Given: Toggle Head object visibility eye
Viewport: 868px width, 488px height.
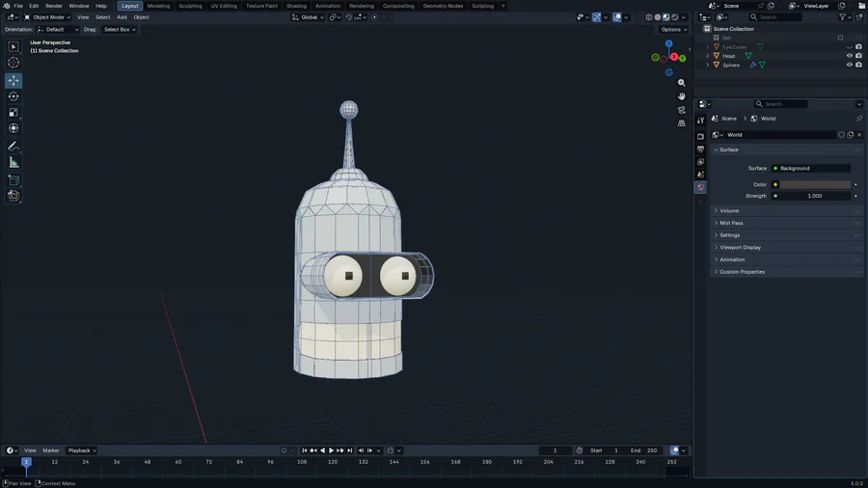Looking at the screenshot, I should [x=849, y=56].
